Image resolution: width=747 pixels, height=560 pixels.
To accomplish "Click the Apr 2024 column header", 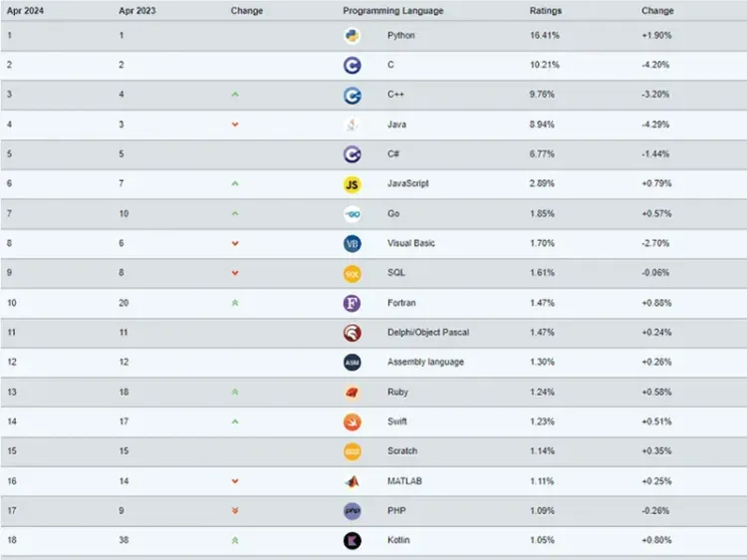I will [25, 11].
